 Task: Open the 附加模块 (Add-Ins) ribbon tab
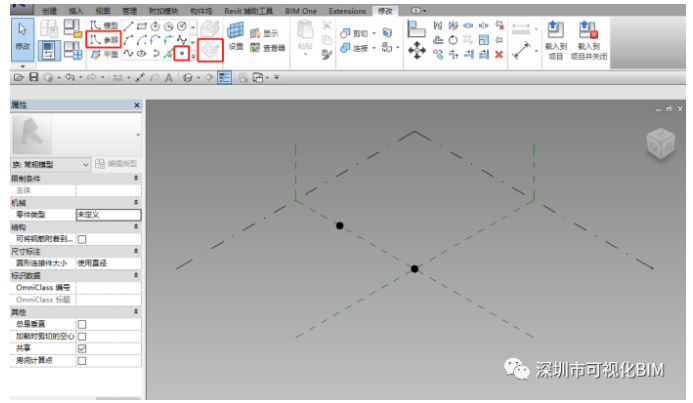tap(163, 11)
